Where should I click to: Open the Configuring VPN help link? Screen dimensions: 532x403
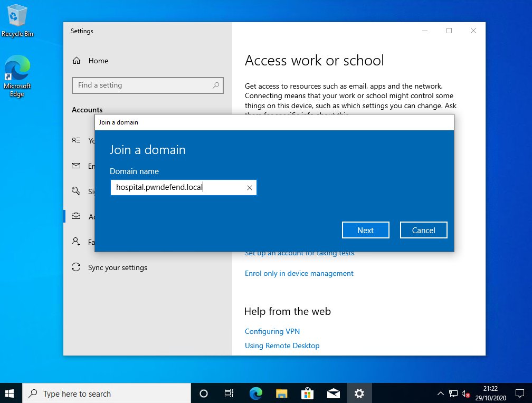point(272,331)
